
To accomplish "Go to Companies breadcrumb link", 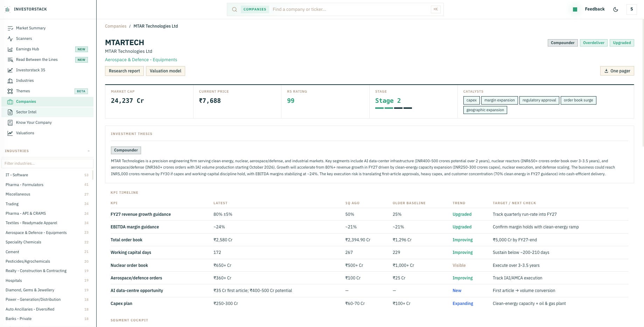I will pyautogui.click(x=115, y=26).
